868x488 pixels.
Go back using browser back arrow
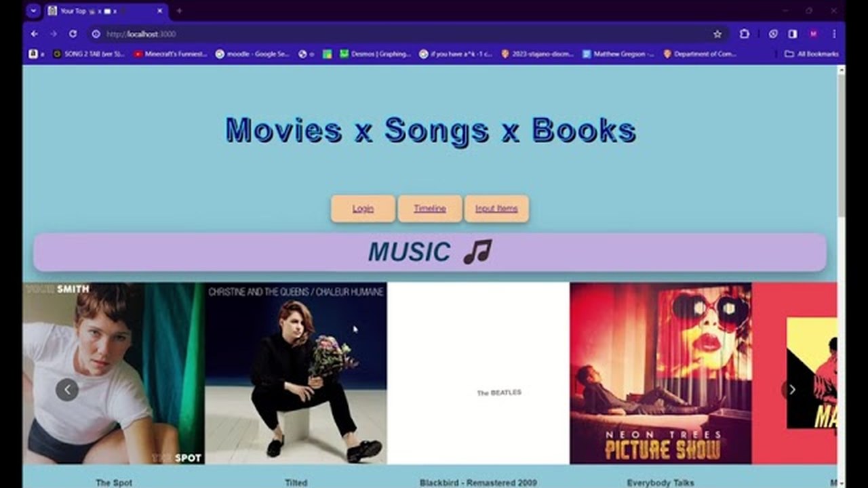click(34, 34)
